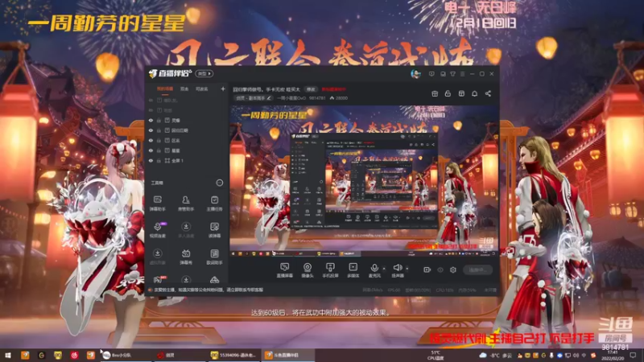Expand speaker options arrow beside 扬声器

tap(407, 269)
